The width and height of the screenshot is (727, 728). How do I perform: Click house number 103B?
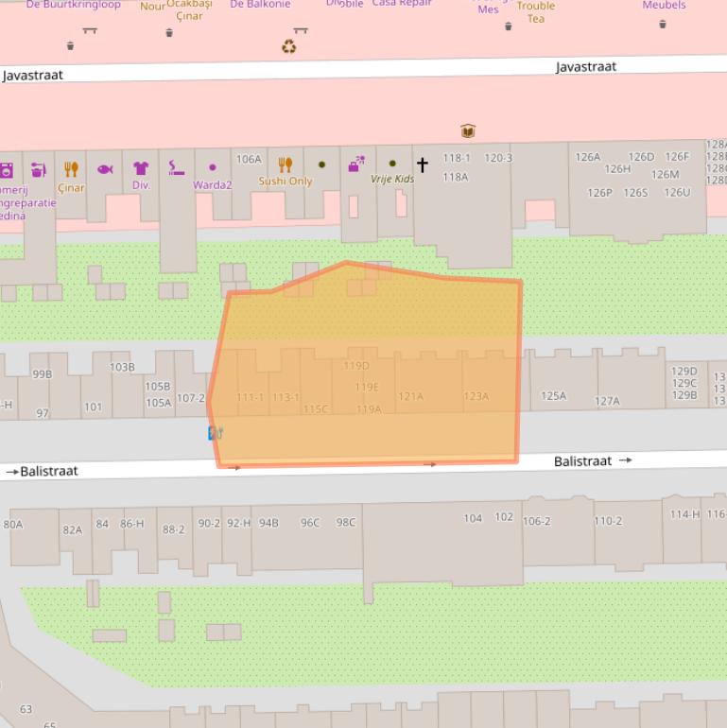pos(122,368)
